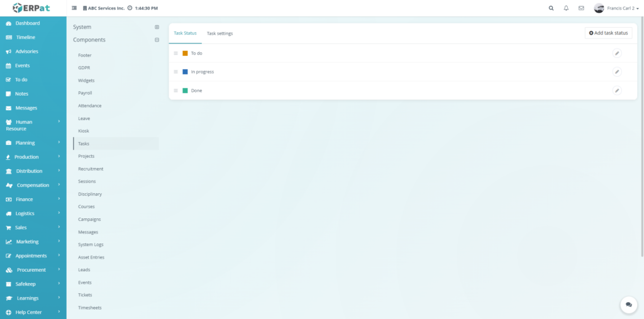Click the Add task status button
The height and width of the screenshot is (319, 644).
608,33
